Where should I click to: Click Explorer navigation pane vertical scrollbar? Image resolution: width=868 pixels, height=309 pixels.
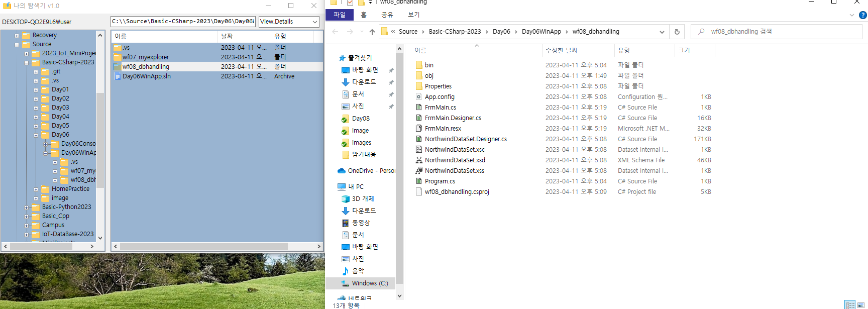(400, 172)
